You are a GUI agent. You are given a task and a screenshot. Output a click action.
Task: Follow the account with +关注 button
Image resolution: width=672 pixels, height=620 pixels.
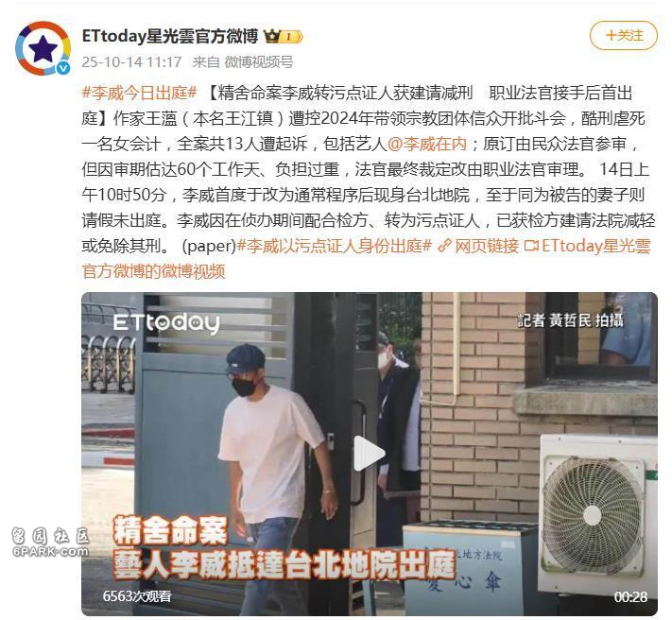click(624, 36)
